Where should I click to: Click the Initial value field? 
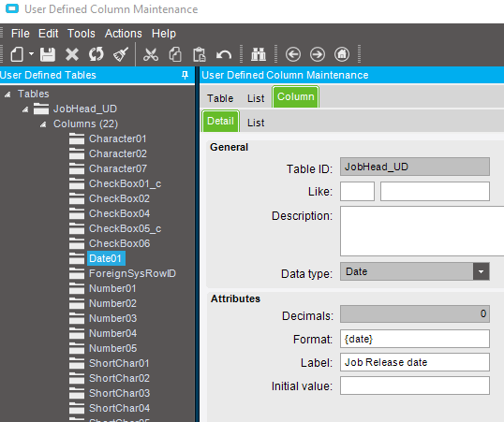coord(415,386)
